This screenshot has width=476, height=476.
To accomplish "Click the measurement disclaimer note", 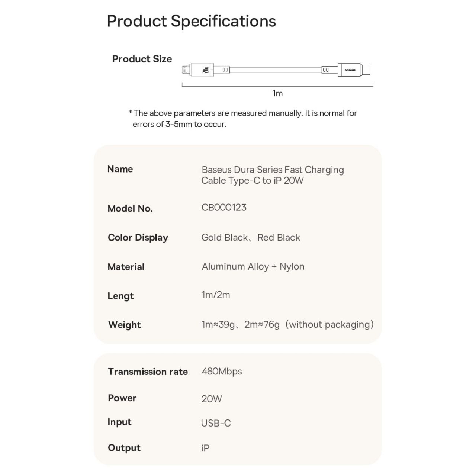I will [243, 119].
